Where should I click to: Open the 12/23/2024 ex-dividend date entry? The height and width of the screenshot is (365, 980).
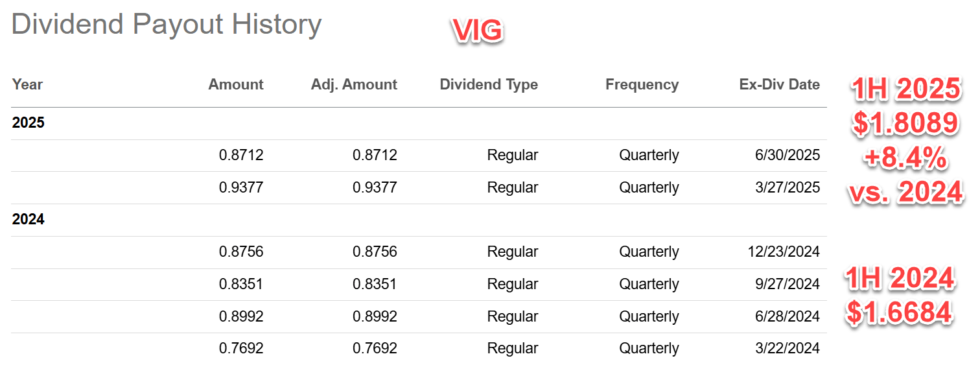pos(784,252)
